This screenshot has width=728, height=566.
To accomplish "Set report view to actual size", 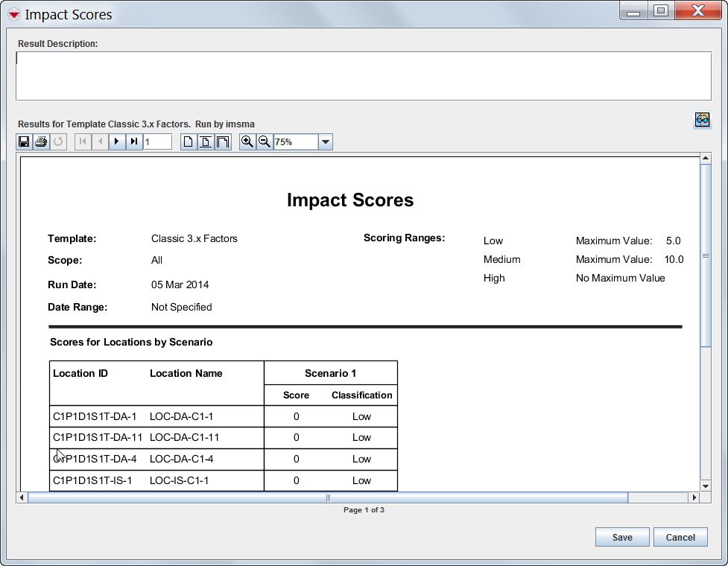I will tap(189, 141).
